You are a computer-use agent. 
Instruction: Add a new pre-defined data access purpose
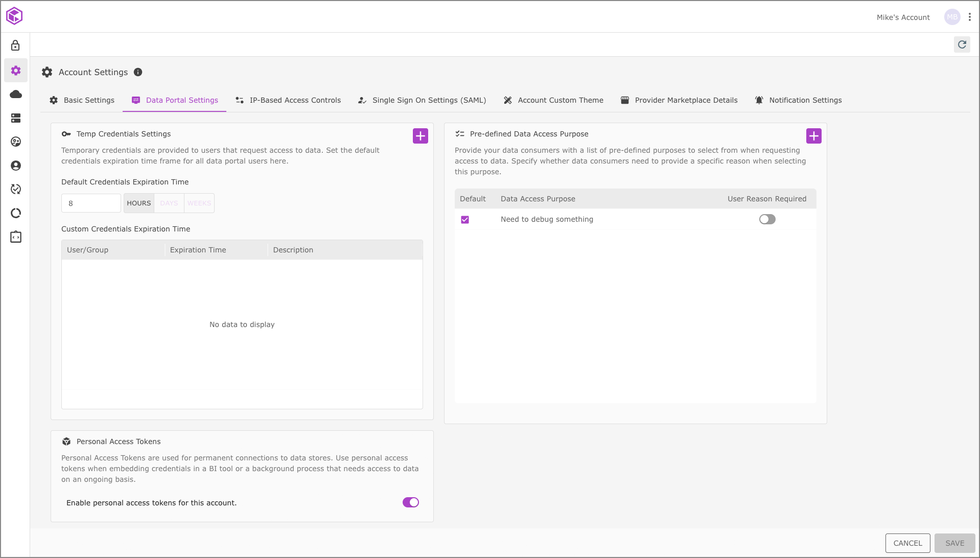click(813, 136)
